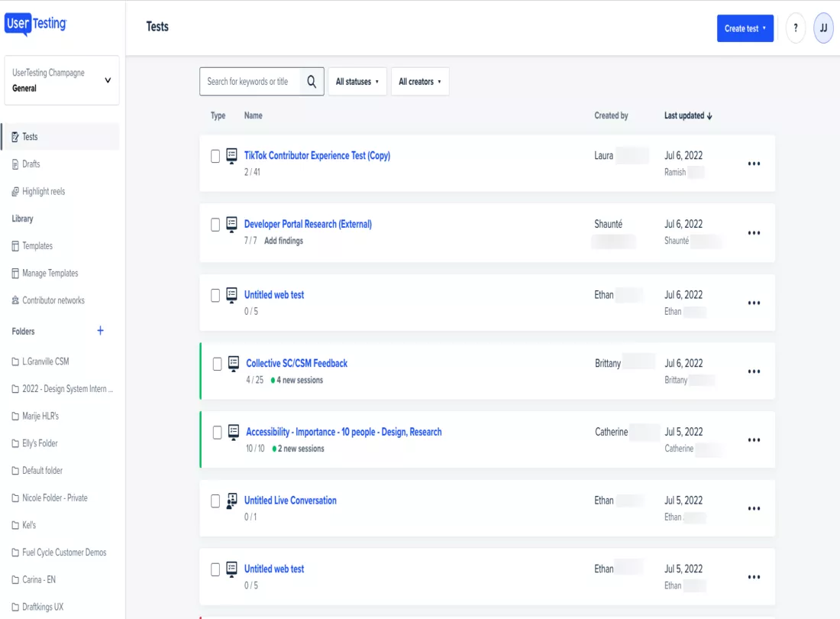This screenshot has height=619, width=840.
Task: Click the test type icon for Accessibility - Importance test
Action: 234,433
